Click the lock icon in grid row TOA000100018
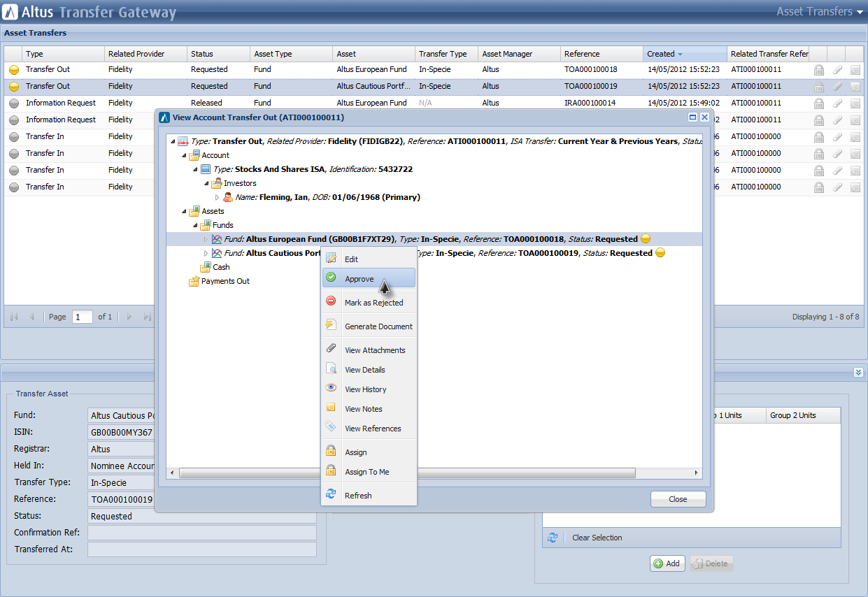The image size is (868, 597). click(x=818, y=70)
